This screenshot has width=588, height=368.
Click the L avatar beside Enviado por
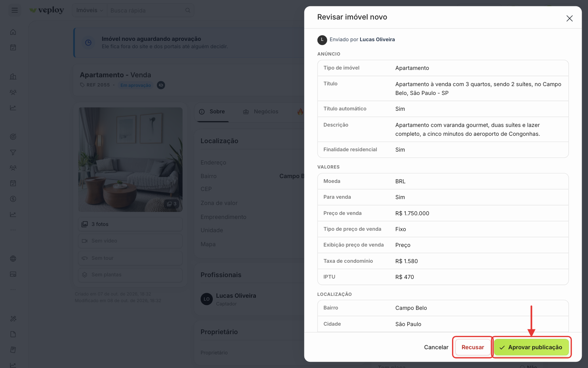pyautogui.click(x=322, y=40)
